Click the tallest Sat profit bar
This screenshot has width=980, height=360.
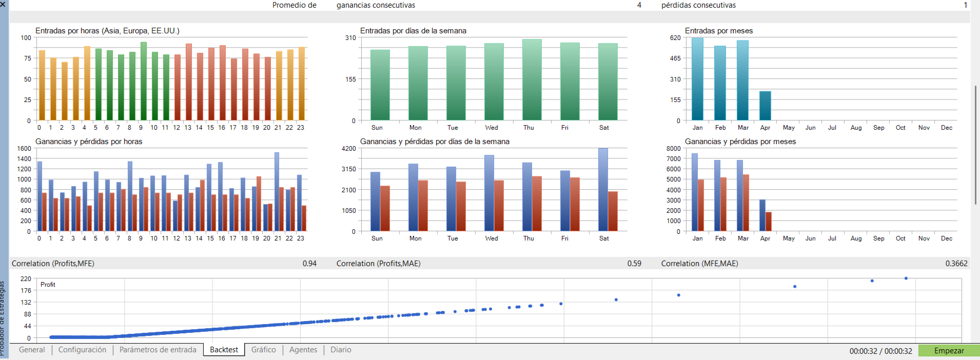click(x=603, y=190)
